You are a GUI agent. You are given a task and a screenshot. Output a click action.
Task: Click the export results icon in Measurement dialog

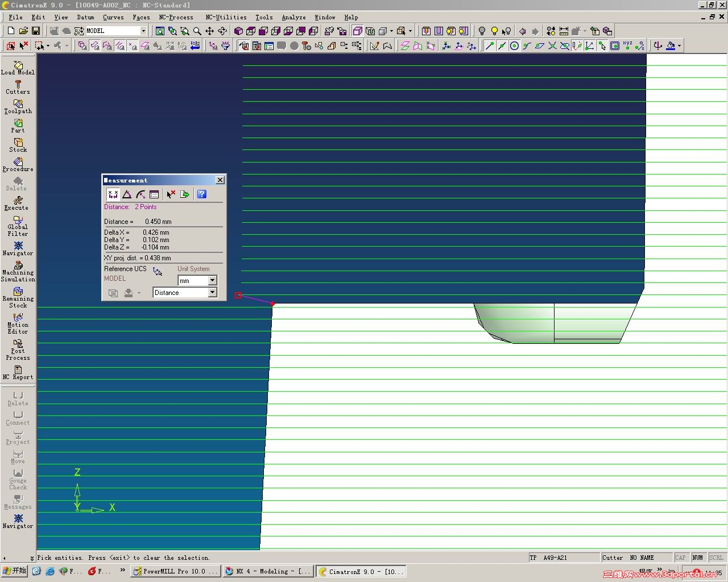pyautogui.click(x=185, y=194)
